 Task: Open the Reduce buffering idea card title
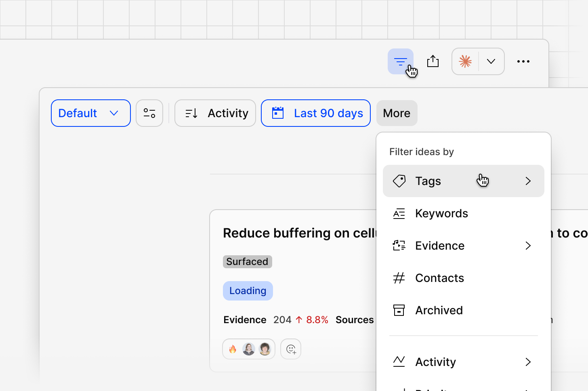coord(300,233)
